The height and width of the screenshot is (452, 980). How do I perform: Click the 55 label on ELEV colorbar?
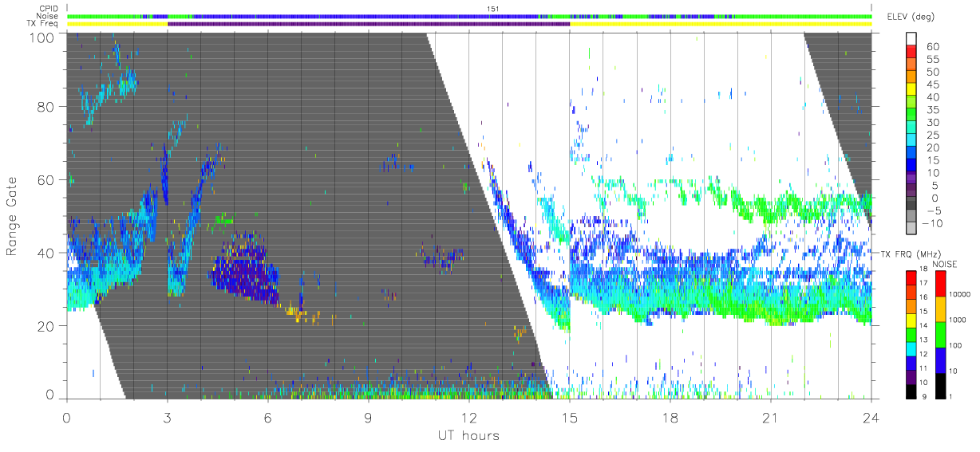coord(935,60)
